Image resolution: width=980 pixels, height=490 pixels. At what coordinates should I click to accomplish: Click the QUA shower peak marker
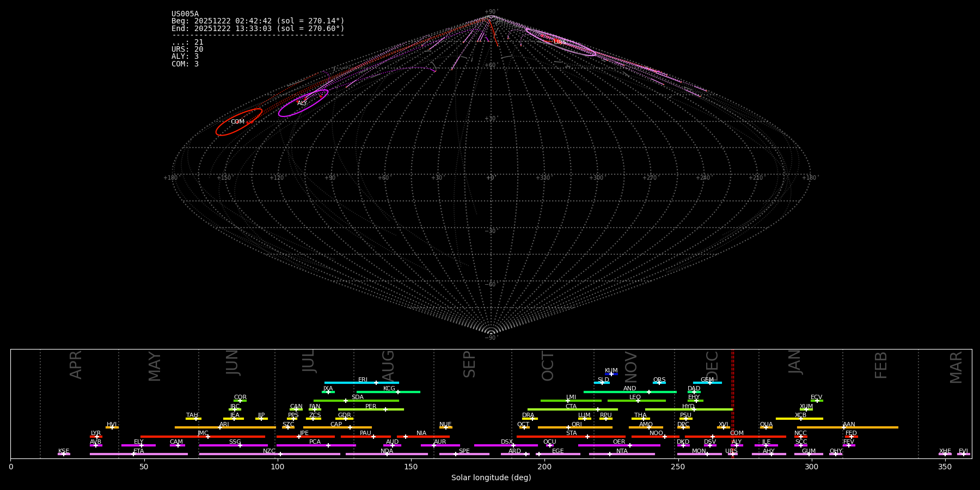pyautogui.click(x=766, y=427)
